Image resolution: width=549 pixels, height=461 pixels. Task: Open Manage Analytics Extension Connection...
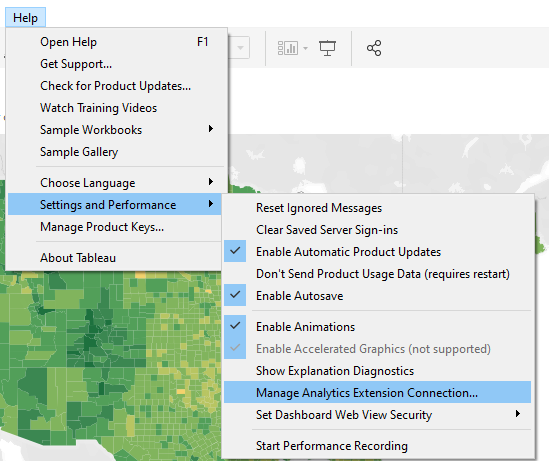[377, 392]
